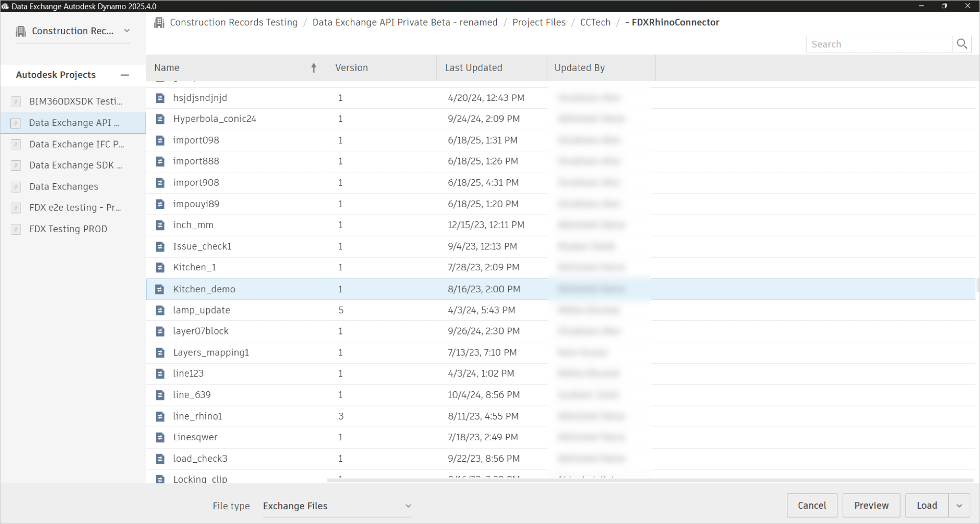Go to CCTech breadcrumb folder
This screenshot has height=524, width=980.
pos(595,23)
